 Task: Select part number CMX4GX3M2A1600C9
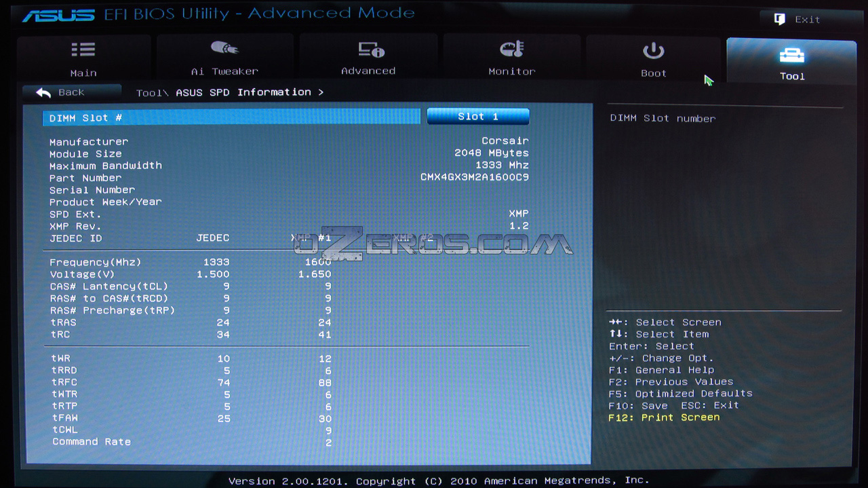point(475,177)
